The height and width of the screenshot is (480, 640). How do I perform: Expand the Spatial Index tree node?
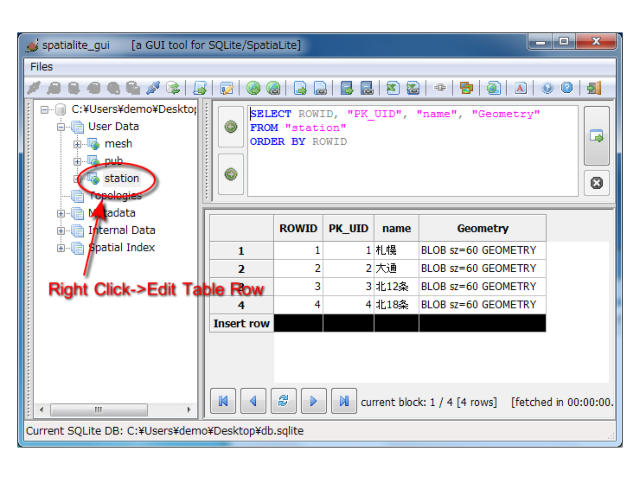(61, 248)
